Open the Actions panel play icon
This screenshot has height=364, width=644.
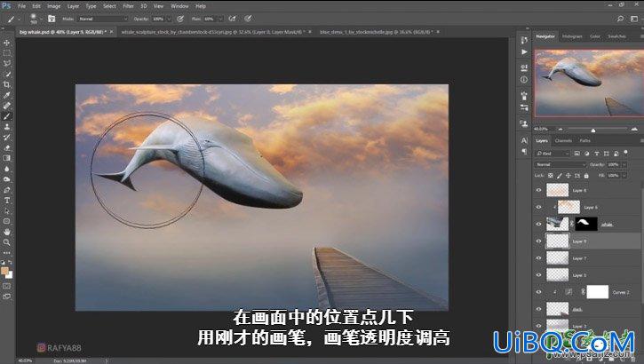524,52
